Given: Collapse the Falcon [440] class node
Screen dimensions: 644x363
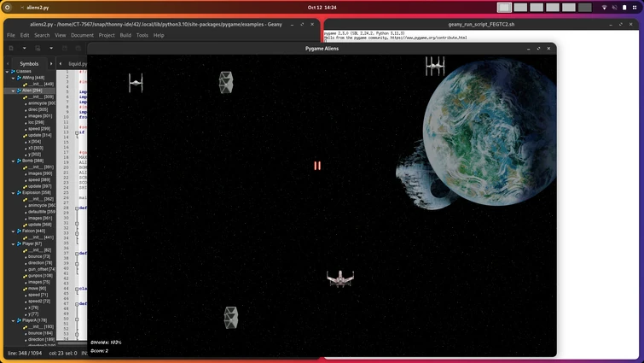Looking at the screenshot, I should click(13, 231).
